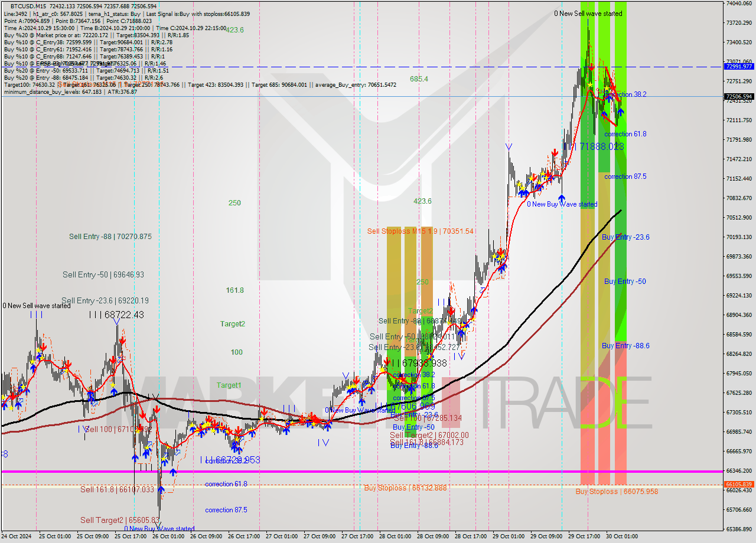Image resolution: width=756 pixels, height=543 pixels.
Task: Click 'correction 87.5' label above 'Buy Entry -23.6'
Action: (x=625, y=177)
